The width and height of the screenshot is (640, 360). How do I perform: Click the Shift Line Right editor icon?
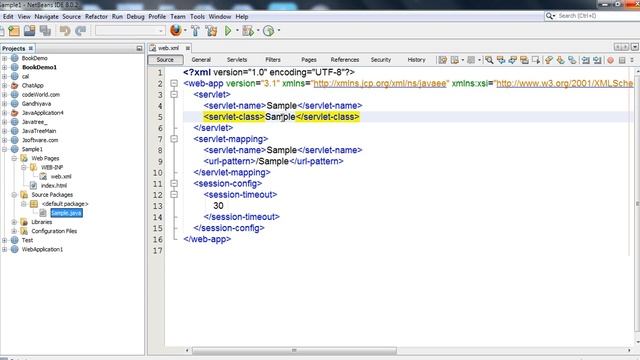(x=598, y=60)
